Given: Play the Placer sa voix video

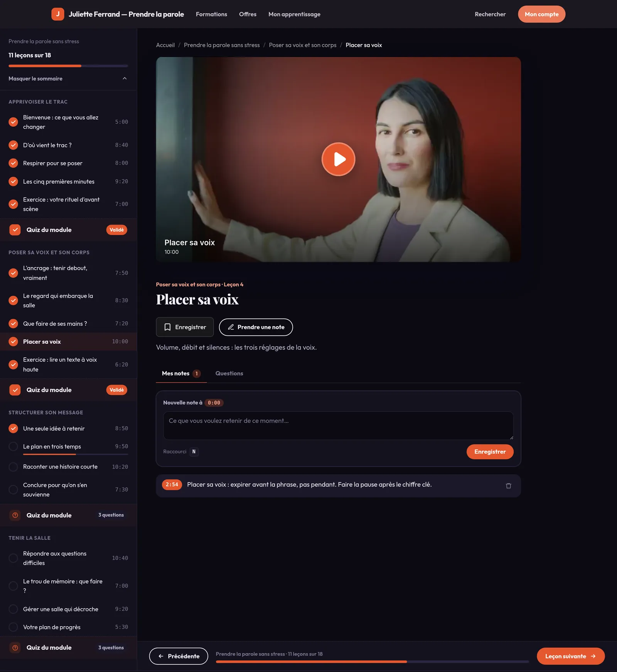Looking at the screenshot, I should [x=339, y=159].
